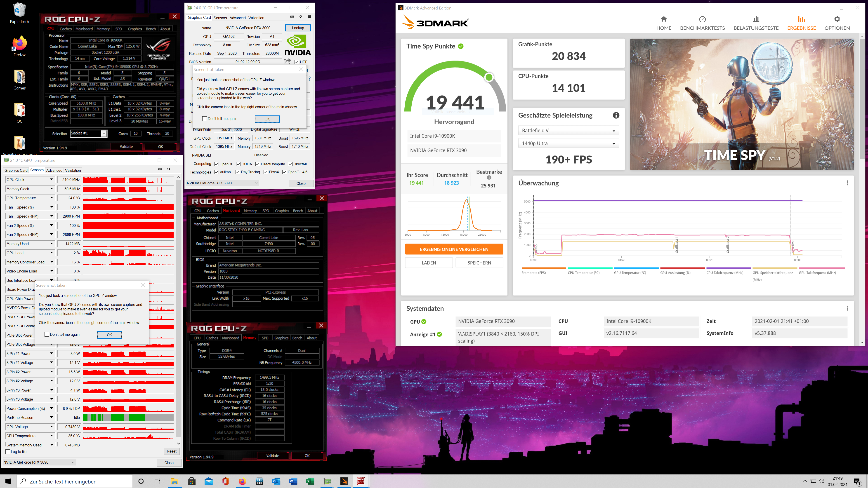The height and width of the screenshot is (488, 868).
Task: Toggle the OpenCL checkbox
Action: 216,164
